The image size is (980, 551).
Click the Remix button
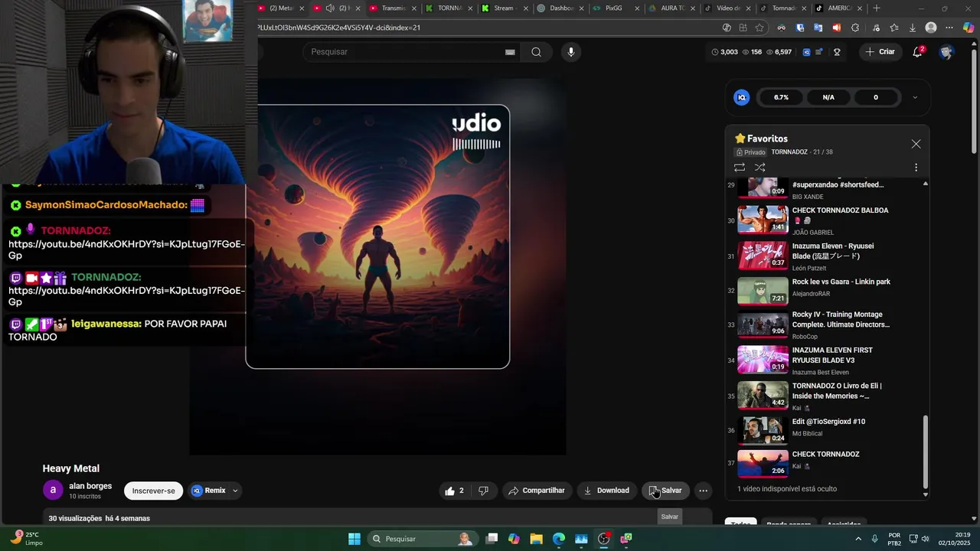point(208,491)
